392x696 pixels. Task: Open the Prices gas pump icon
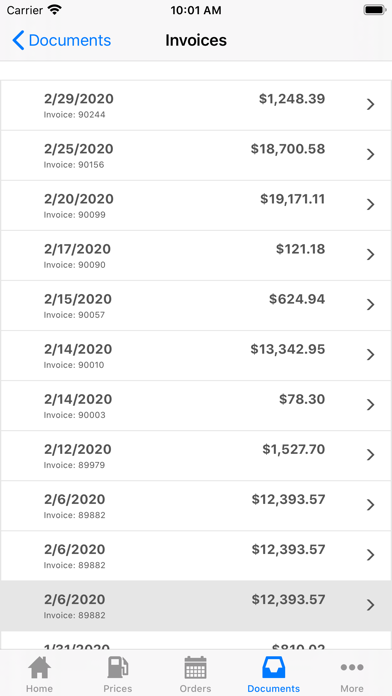[x=118, y=668]
